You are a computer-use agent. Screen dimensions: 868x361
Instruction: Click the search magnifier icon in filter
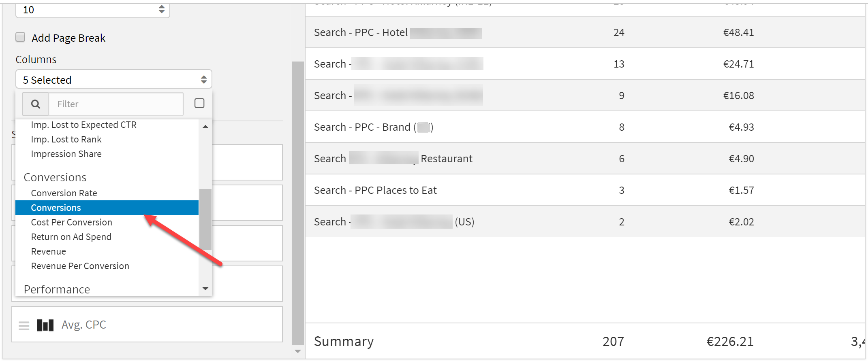click(x=36, y=104)
